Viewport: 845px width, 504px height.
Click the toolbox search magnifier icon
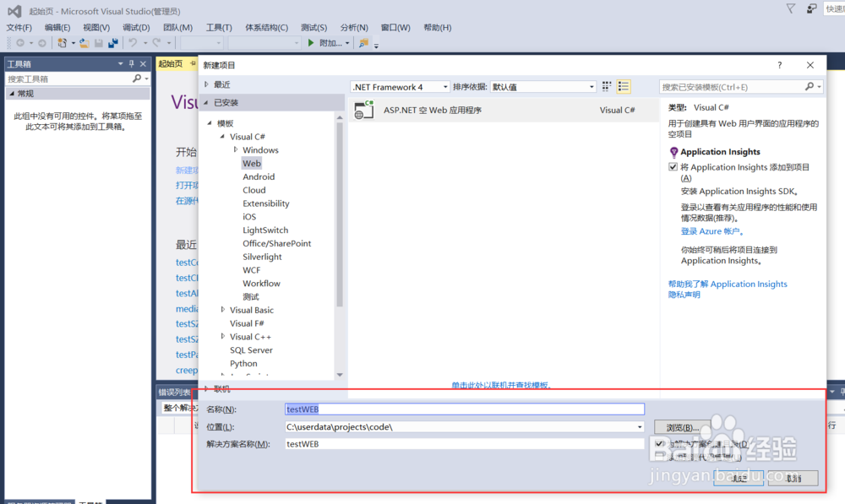pos(137,79)
